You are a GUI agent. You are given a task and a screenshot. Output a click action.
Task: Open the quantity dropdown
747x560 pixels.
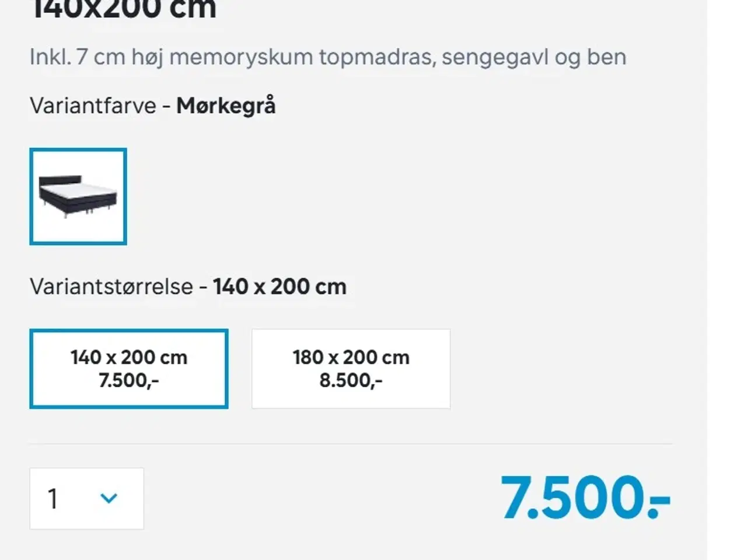coord(86,499)
